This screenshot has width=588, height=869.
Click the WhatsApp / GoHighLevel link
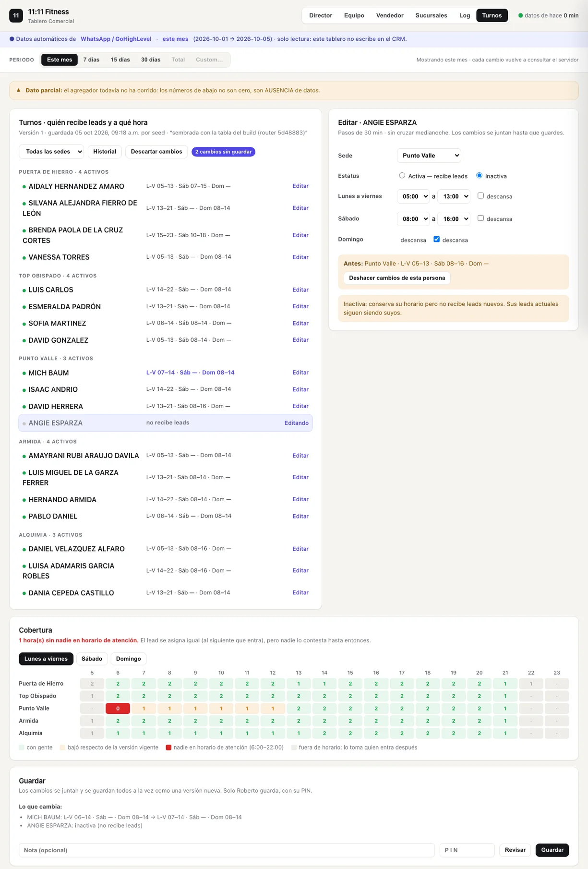pyautogui.click(x=116, y=39)
